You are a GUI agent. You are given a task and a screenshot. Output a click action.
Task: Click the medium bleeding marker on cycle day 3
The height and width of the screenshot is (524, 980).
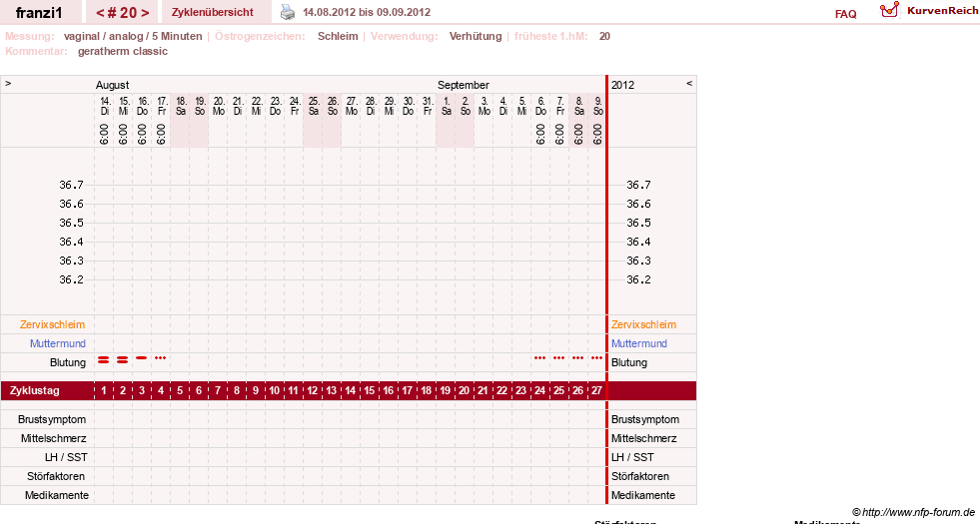tap(141, 358)
